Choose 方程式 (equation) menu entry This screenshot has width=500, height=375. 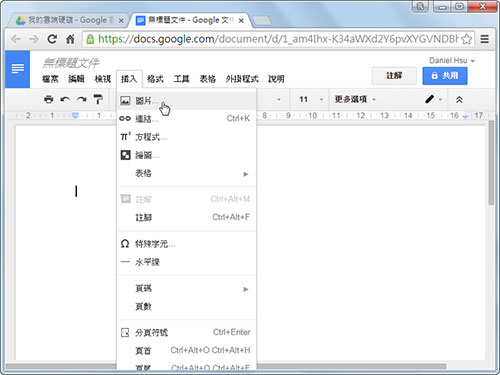pyautogui.click(x=186, y=137)
